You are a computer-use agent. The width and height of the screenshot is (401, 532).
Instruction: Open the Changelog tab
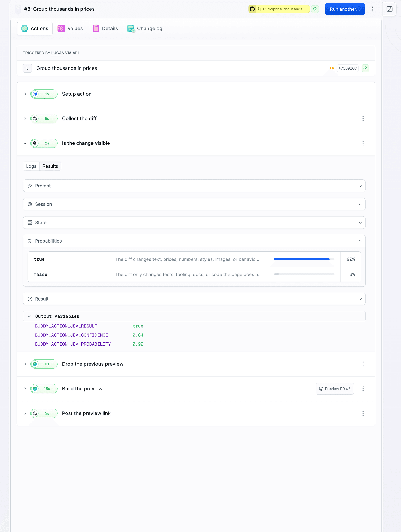point(145,29)
